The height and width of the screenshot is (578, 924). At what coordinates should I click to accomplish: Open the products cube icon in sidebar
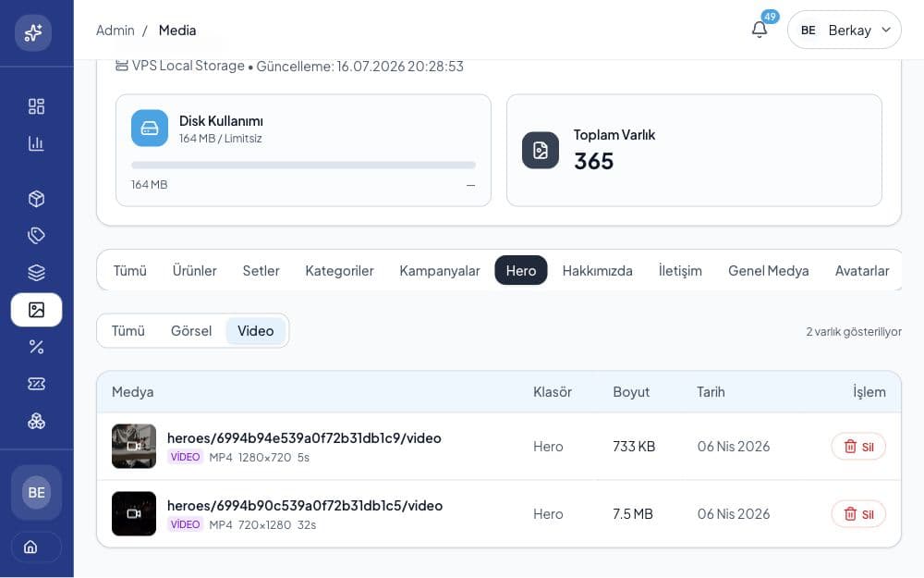pos(36,199)
